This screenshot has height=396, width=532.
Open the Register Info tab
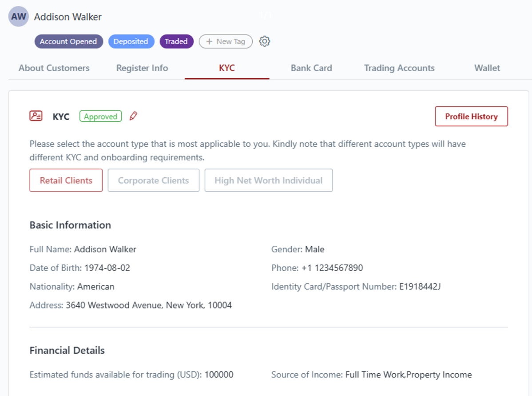[x=142, y=68]
